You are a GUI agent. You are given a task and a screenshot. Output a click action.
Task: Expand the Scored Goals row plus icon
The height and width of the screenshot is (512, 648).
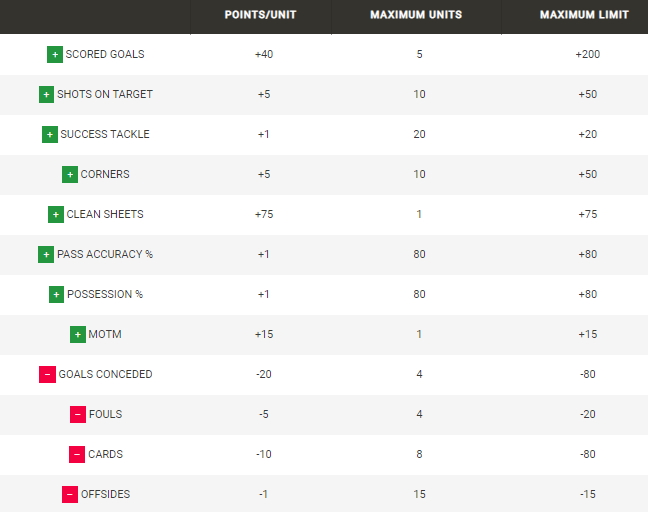[x=55, y=54]
